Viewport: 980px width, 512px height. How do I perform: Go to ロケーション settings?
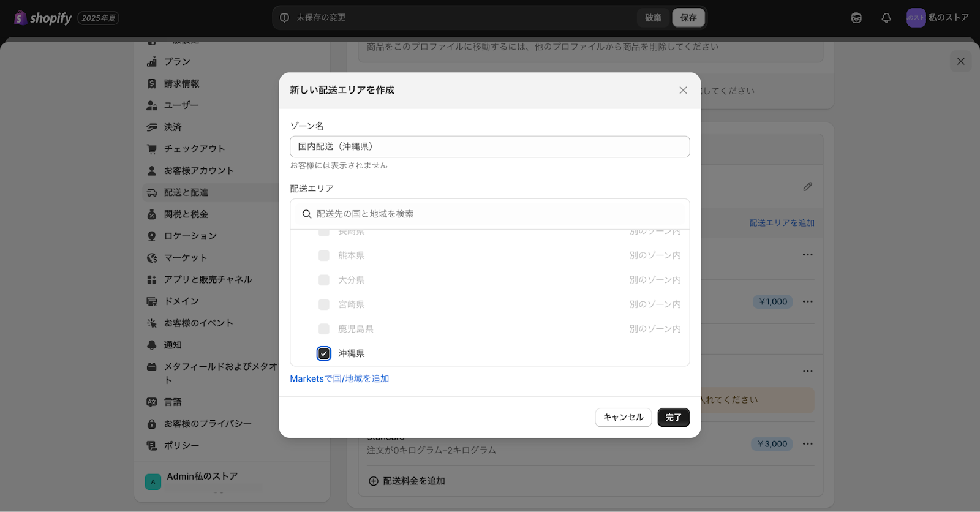pos(190,236)
